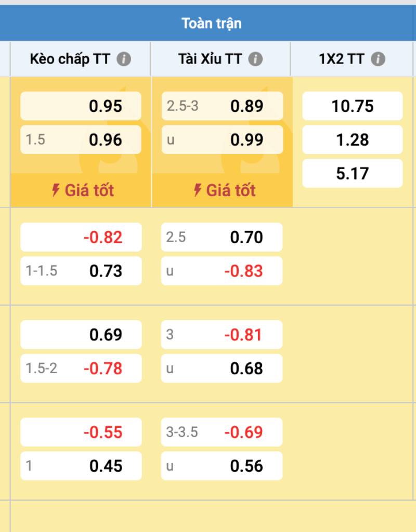Screen dimensions: 416x532
Task: Click info icon next to Kèo chấp TT
Action: point(124,59)
